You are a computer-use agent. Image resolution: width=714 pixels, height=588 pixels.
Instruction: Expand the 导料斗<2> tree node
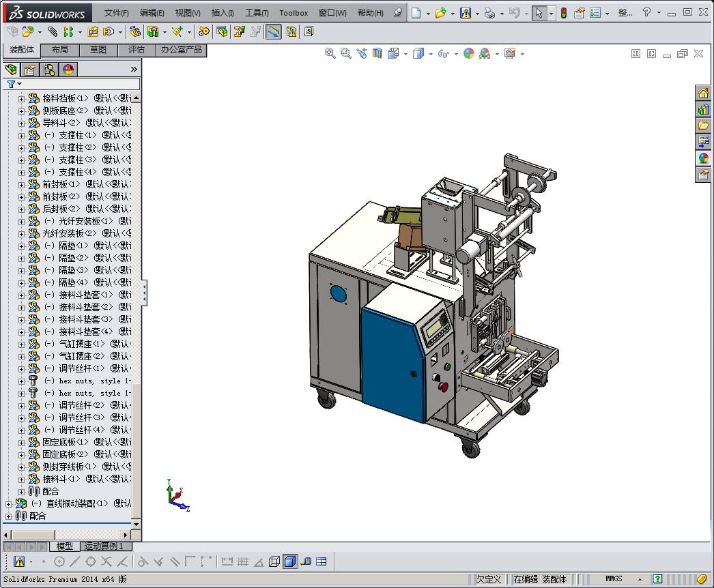point(21,123)
